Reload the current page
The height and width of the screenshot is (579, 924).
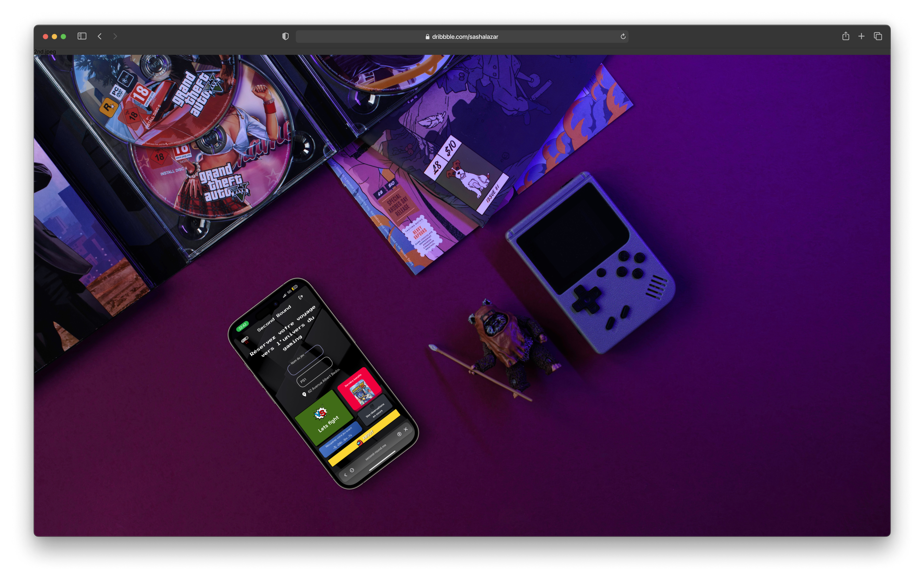tap(623, 36)
